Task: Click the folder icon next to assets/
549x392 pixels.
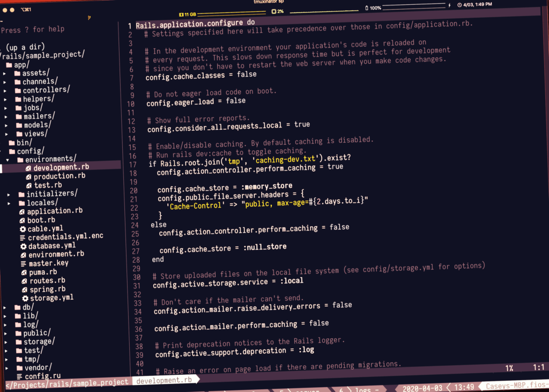Action: click(x=17, y=73)
